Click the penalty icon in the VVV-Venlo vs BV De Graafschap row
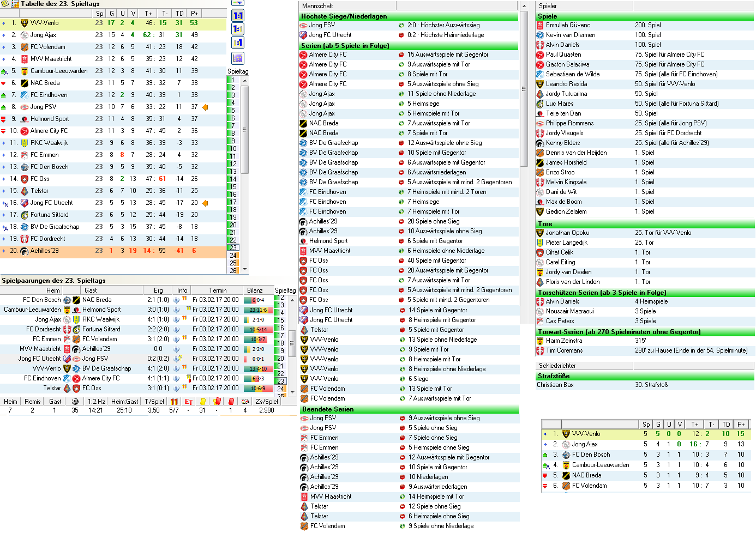This screenshot has height=533, width=756. [x=184, y=367]
